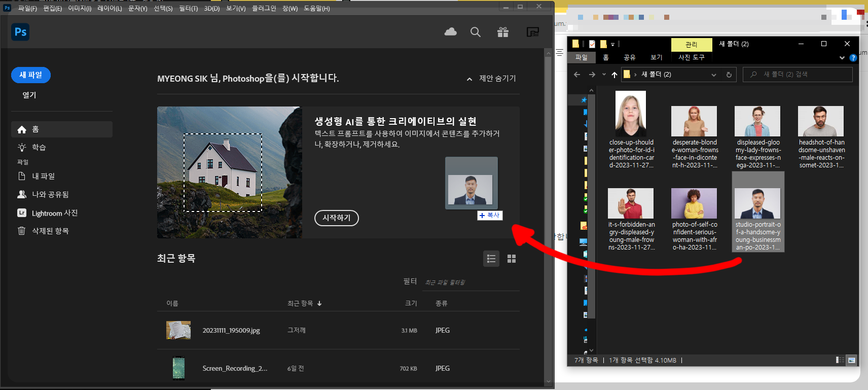Select photo-of-self-confident-serious-woman file
Image resolution: width=868 pixels, height=390 pixels.
(695, 219)
